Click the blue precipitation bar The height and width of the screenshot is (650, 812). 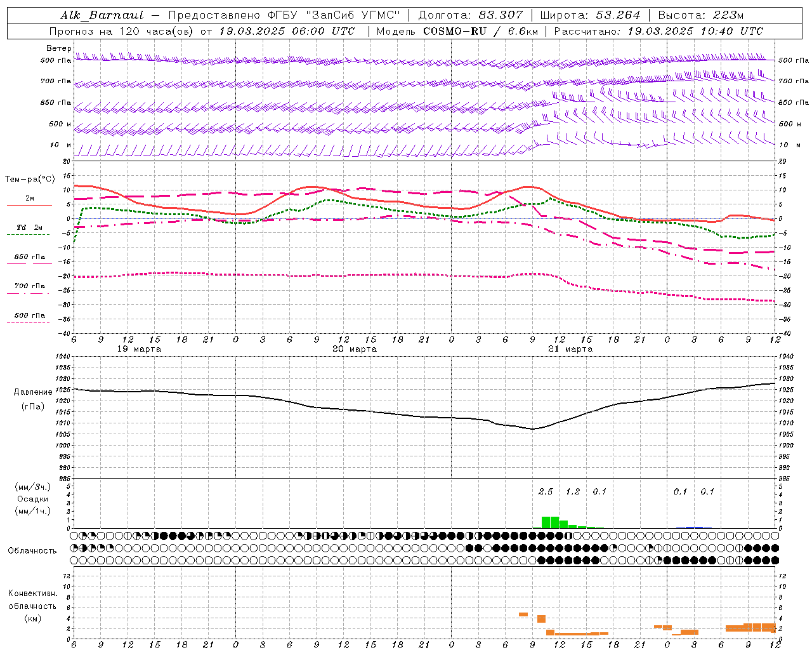pyautogui.click(x=694, y=527)
